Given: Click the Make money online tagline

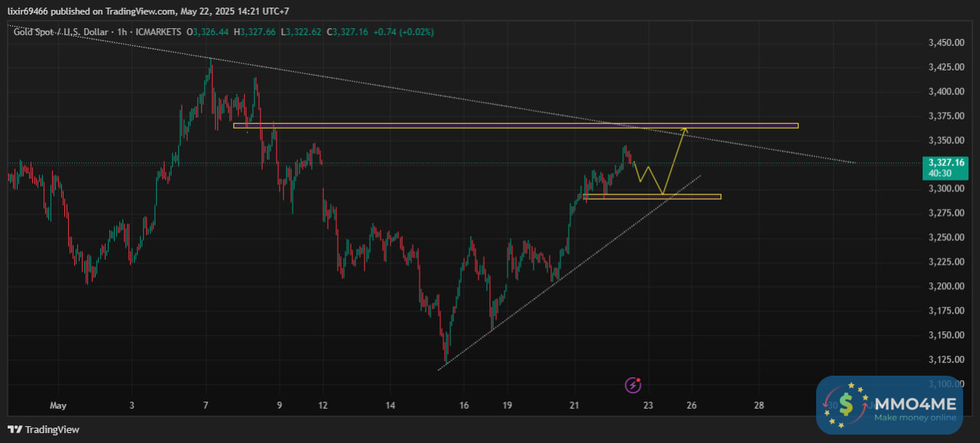Looking at the screenshot, I should [915, 417].
